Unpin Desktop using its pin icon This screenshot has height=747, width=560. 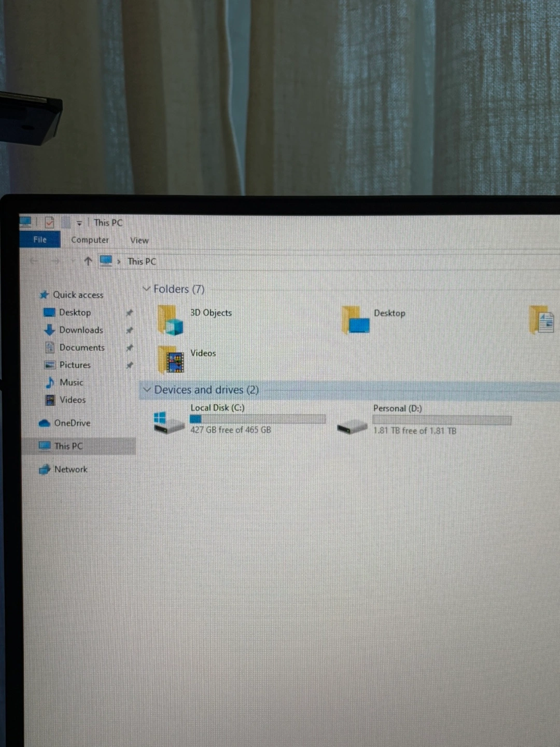(x=130, y=313)
